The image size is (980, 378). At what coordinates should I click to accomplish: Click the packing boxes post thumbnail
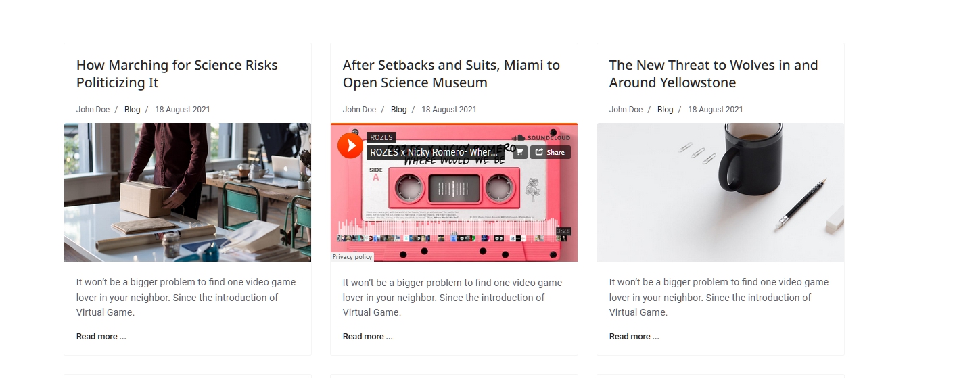pyautogui.click(x=187, y=192)
